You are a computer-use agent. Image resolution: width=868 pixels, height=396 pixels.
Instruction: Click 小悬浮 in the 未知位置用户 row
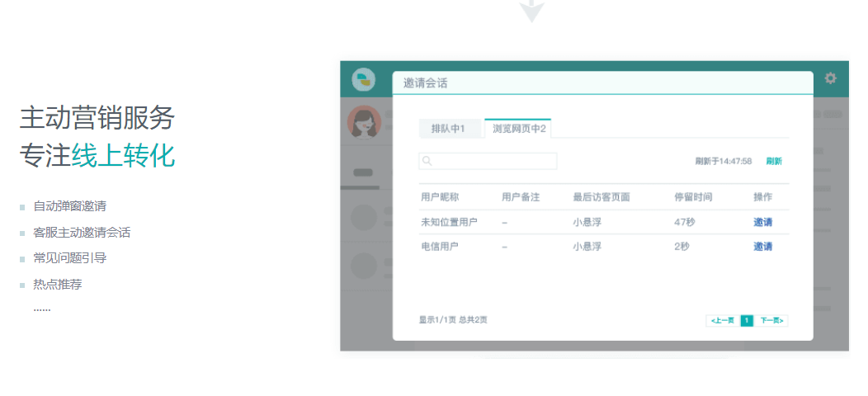pos(587,222)
